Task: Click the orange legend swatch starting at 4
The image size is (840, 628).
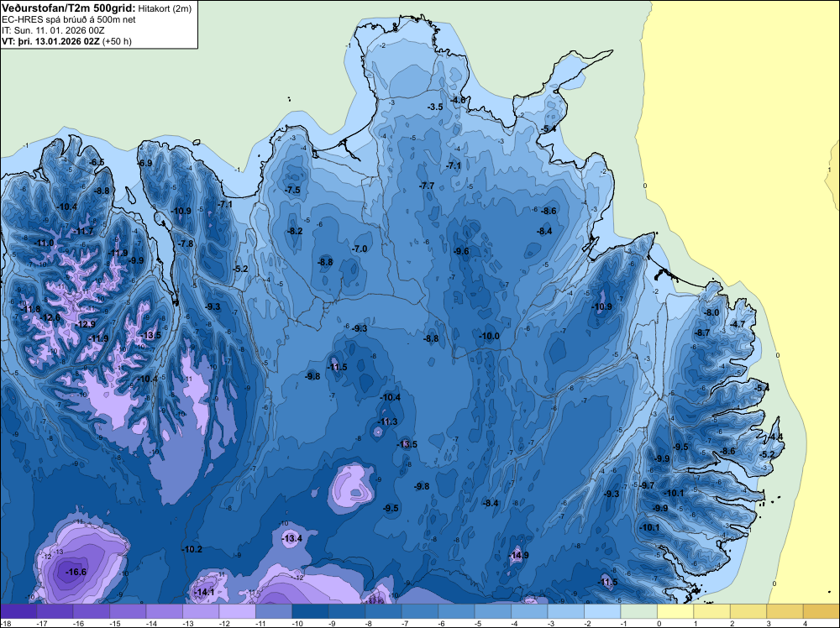Action: pos(821,611)
